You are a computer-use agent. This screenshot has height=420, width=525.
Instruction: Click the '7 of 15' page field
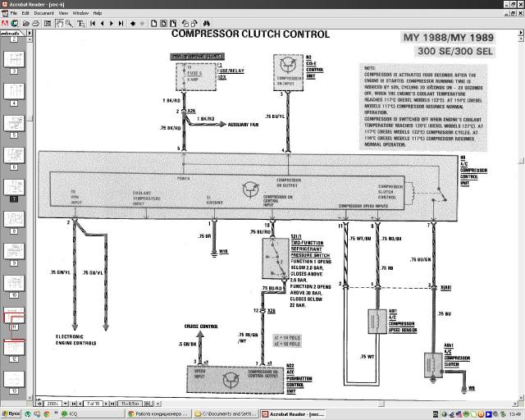(93, 404)
